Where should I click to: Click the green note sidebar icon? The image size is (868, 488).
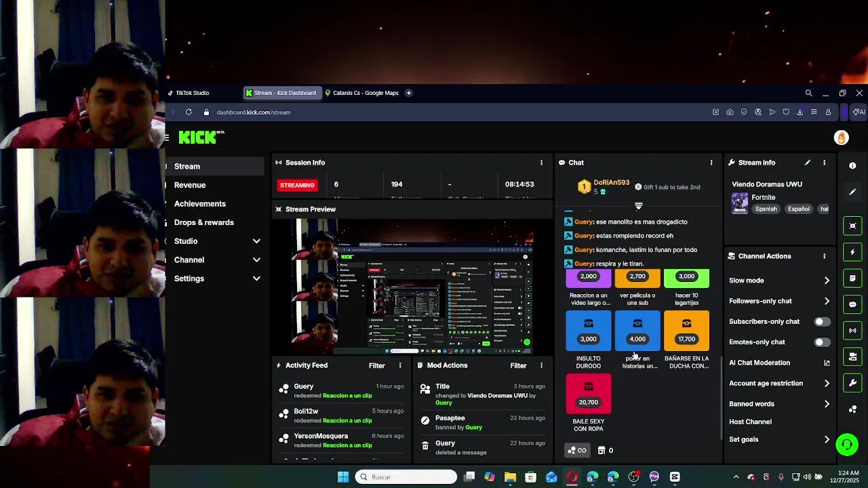(x=852, y=278)
